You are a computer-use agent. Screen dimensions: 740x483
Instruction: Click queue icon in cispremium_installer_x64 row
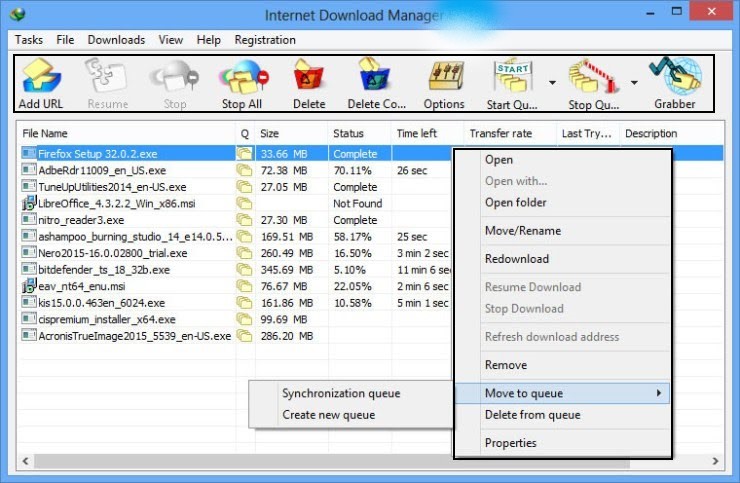coord(244,319)
